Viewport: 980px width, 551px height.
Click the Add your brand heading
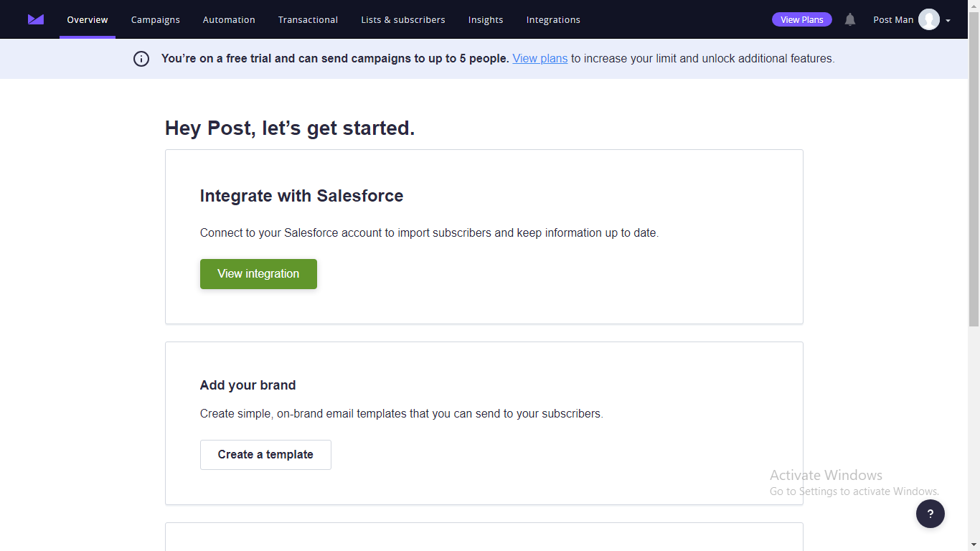click(248, 385)
